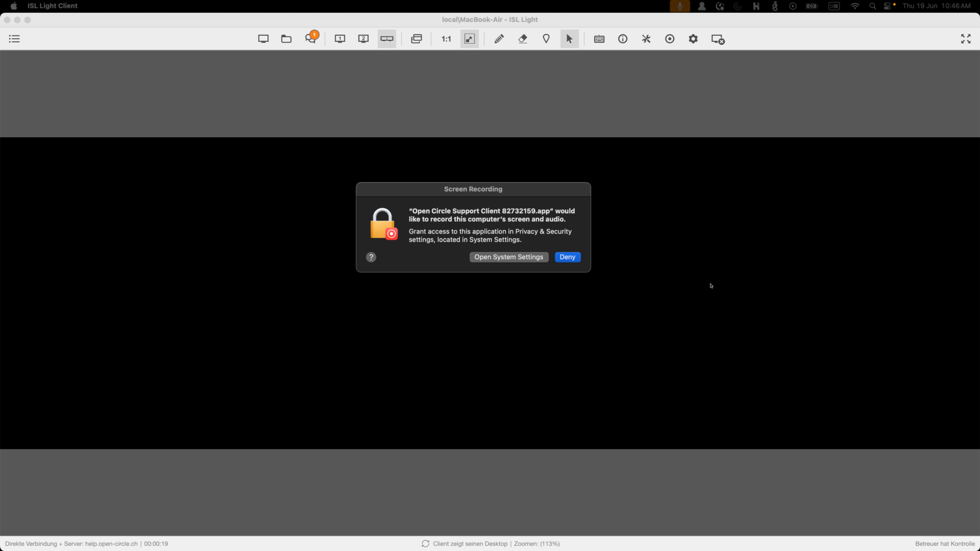
Task: Switch to monitor 1 view
Action: pyautogui.click(x=340, y=39)
